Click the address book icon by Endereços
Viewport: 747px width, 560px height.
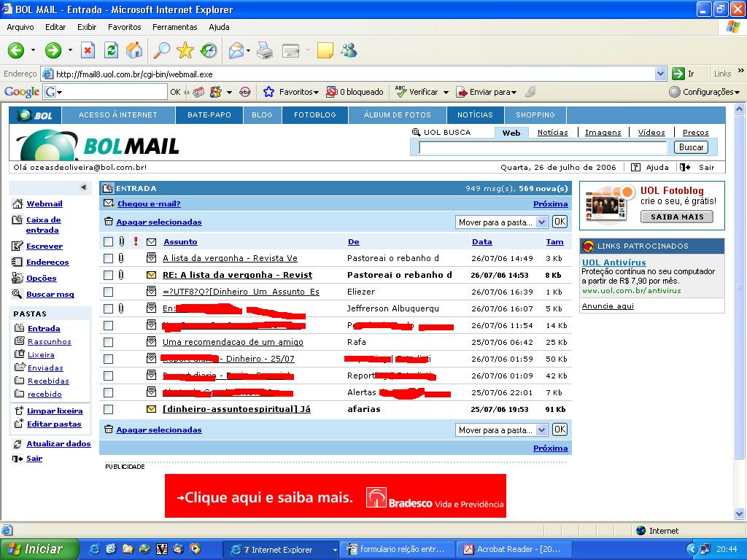(x=18, y=262)
